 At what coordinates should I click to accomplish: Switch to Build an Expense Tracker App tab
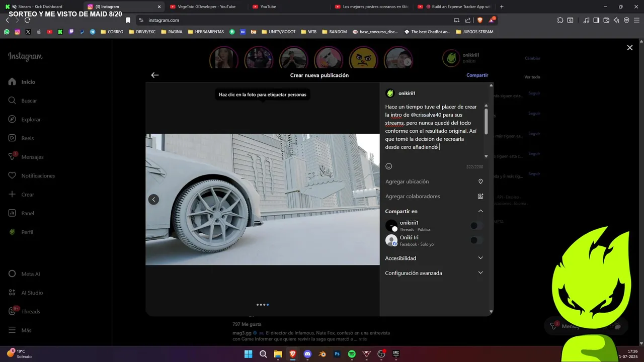[x=455, y=7]
